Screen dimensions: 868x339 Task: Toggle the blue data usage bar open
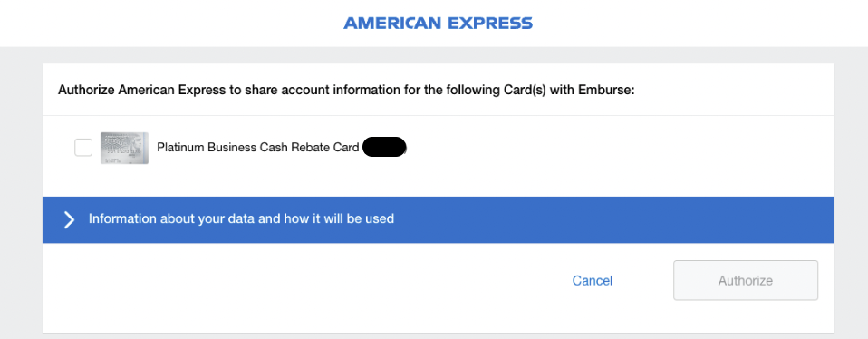point(439,220)
